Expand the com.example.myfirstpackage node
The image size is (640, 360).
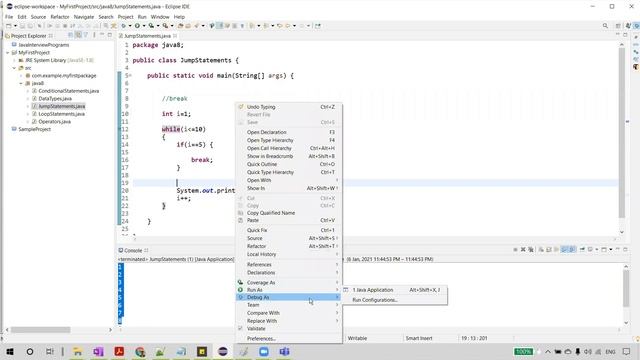[21, 76]
